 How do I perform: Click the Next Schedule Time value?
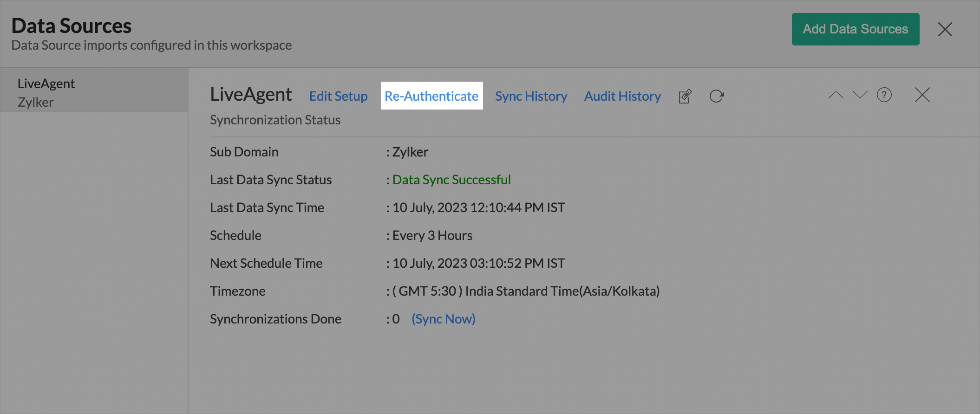pyautogui.click(x=478, y=263)
